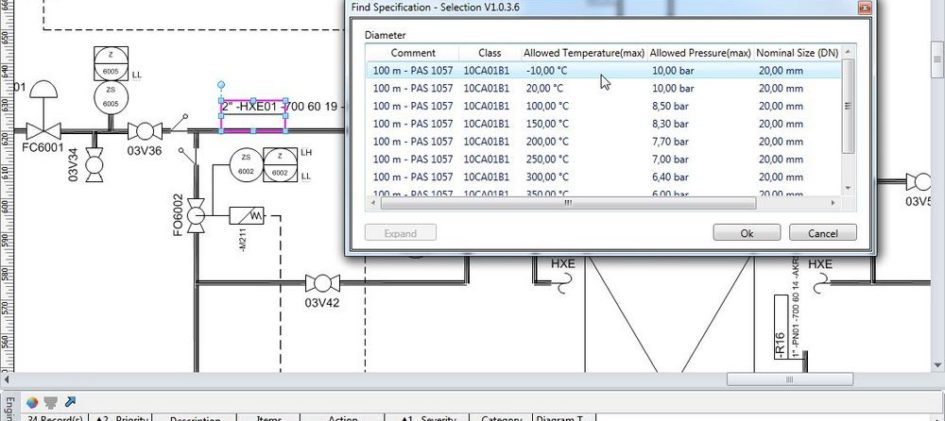Viewport: 945px width, 421px height.
Task: Select the 03V36 ball valve symbol
Action: coord(146,131)
